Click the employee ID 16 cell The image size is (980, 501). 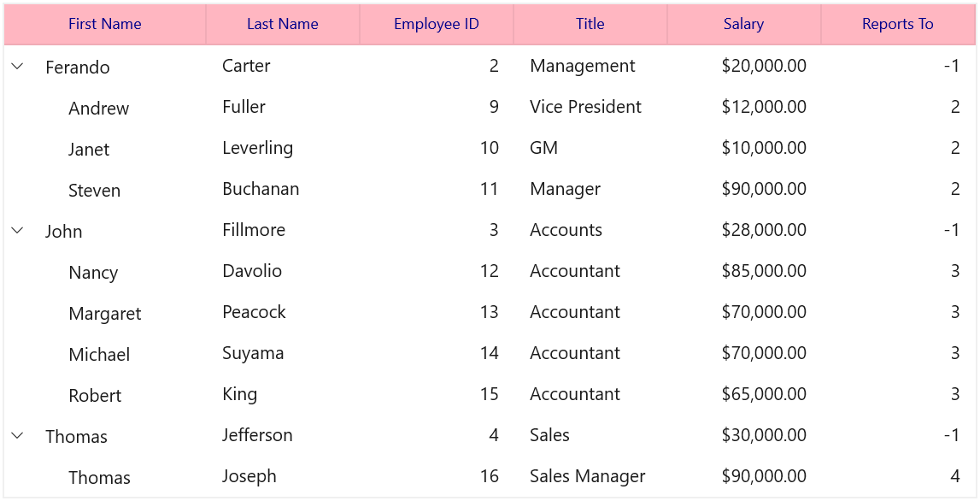pos(437,476)
